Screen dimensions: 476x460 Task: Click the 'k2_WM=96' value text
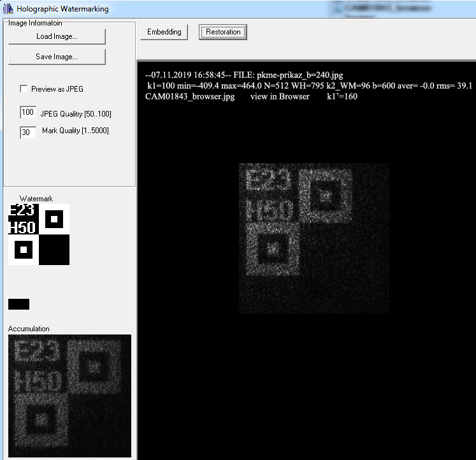coord(349,86)
